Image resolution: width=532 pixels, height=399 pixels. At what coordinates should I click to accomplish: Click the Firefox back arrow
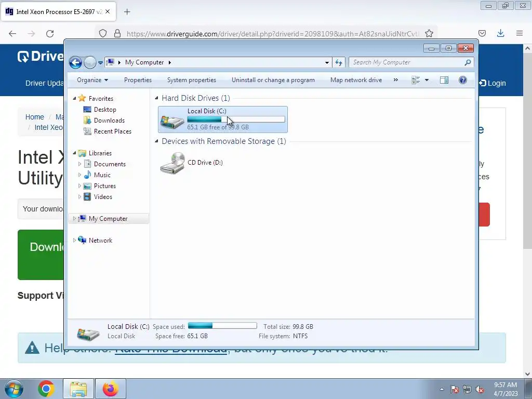click(x=12, y=34)
